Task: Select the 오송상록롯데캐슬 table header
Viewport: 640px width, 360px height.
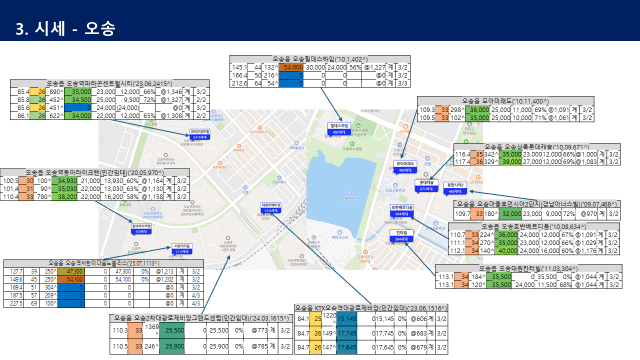Action: coord(537,147)
